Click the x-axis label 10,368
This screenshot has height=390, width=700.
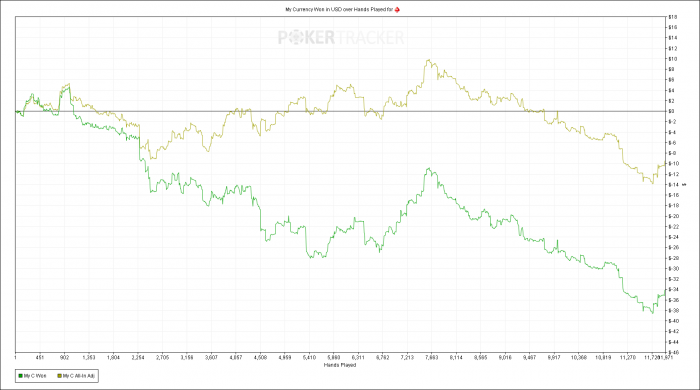click(579, 357)
